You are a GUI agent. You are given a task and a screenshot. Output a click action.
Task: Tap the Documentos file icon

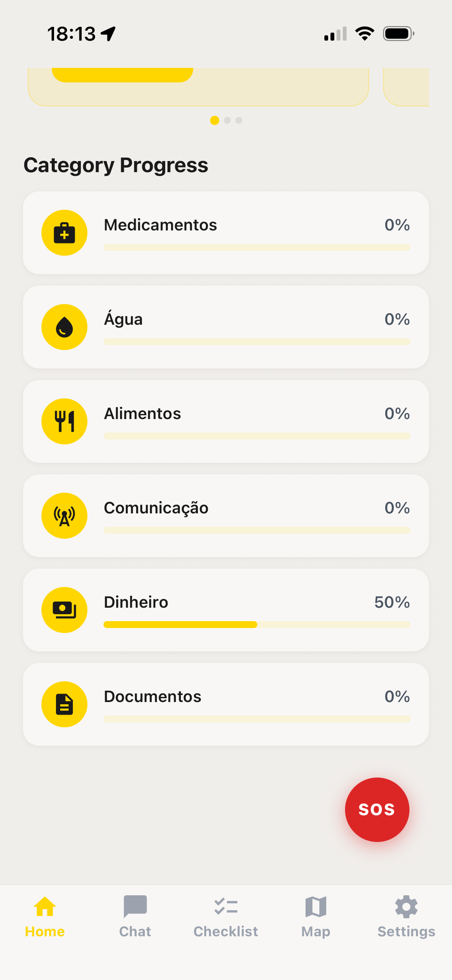64,704
